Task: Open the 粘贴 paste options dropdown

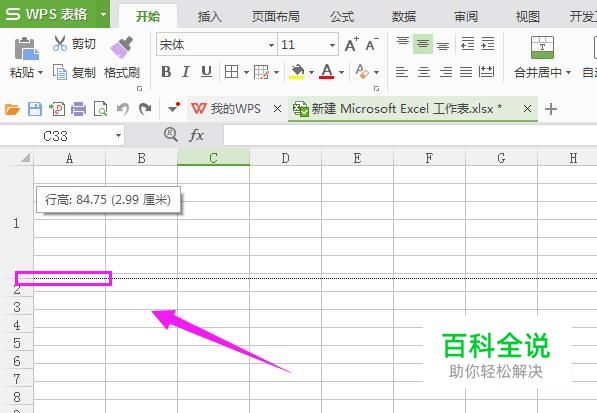Action: coord(40,72)
